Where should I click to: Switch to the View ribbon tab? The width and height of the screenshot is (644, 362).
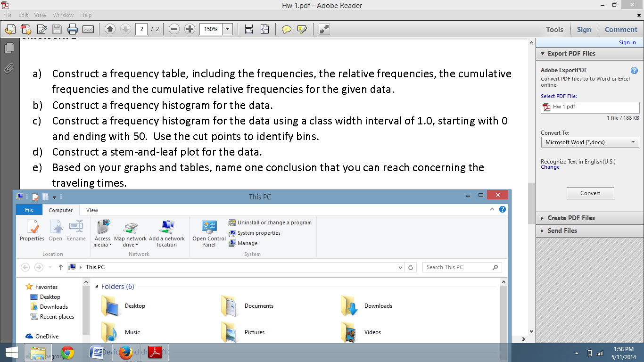coord(92,210)
